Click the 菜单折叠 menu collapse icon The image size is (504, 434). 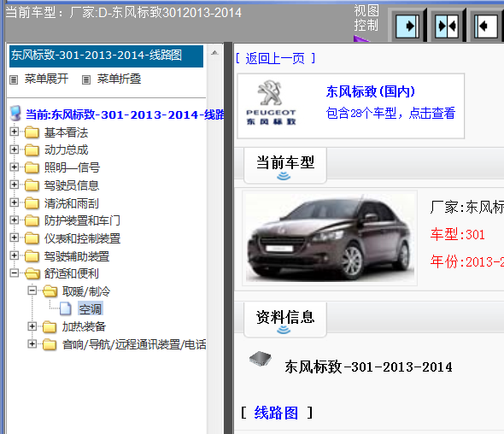pyautogui.click(x=86, y=79)
